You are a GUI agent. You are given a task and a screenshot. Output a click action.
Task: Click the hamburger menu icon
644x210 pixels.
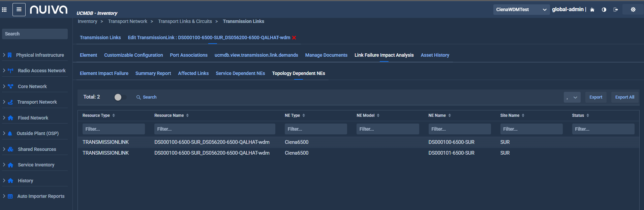[x=19, y=9]
